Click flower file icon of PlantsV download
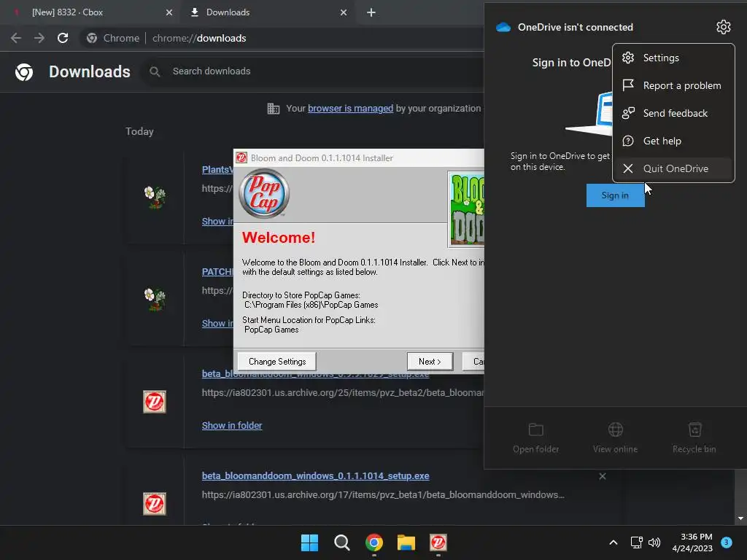The image size is (747, 560). pyautogui.click(x=155, y=197)
